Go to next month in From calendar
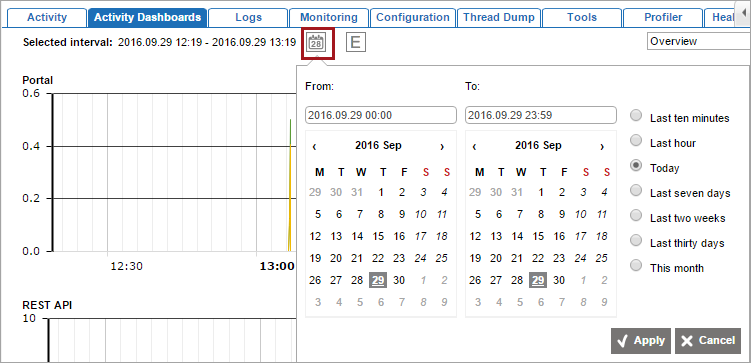 click(x=442, y=146)
